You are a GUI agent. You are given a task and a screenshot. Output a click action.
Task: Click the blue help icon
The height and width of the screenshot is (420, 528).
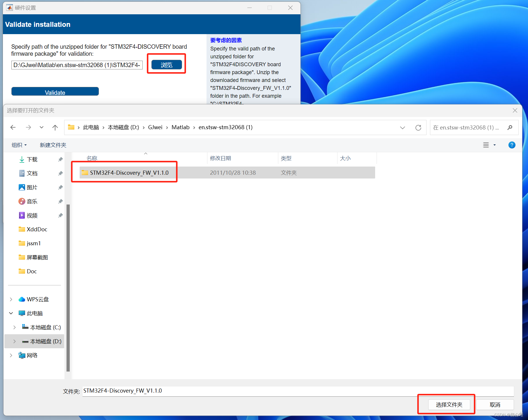pos(512,145)
